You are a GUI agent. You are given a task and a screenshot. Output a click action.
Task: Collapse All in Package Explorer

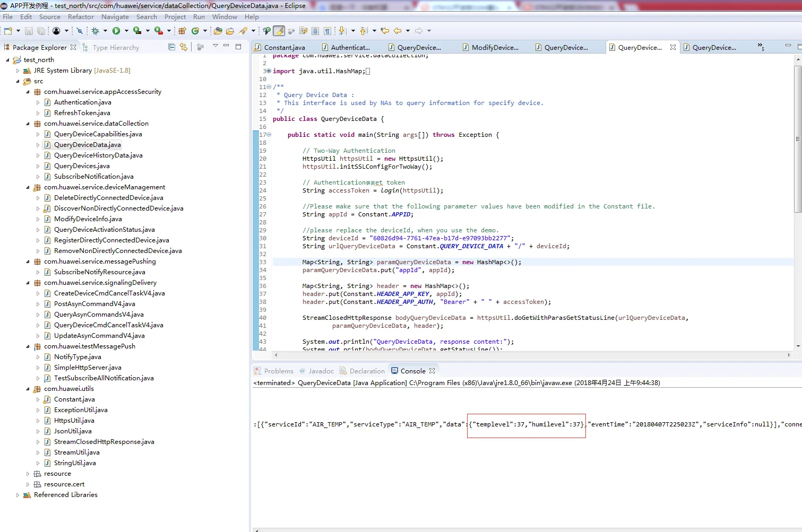(171, 47)
